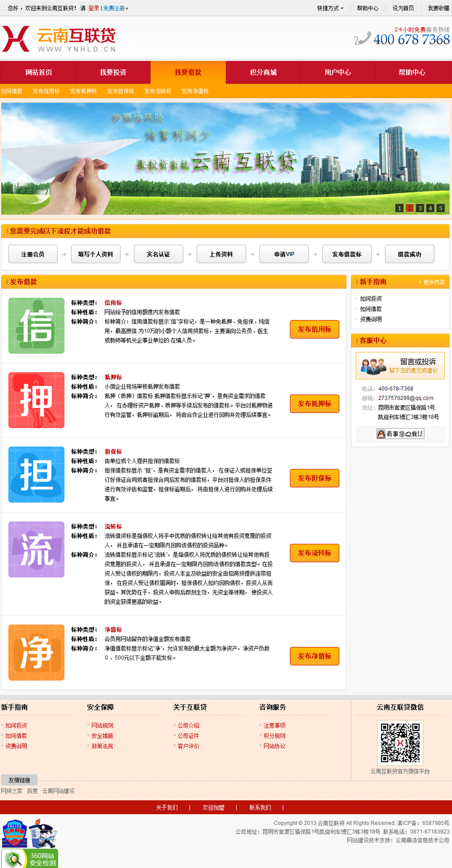
Task: Open the WeChat QR code image
Action: point(400,742)
